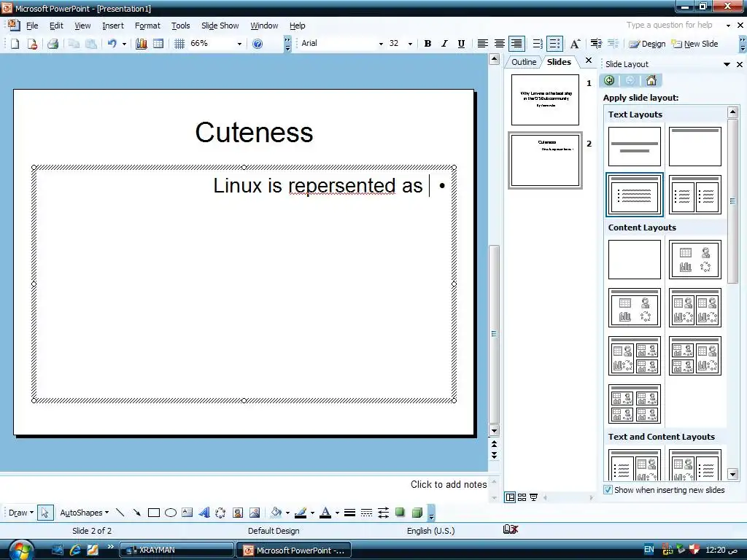Switch to the Slides tab
The height and width of the screenshot is (560, 747).
pos(559,62)
